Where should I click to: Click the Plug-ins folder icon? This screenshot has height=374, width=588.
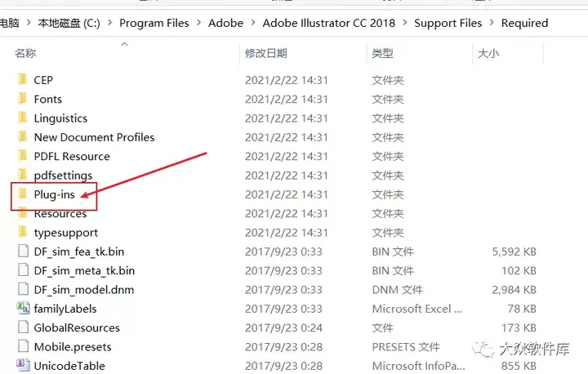[x=23, y=194]
